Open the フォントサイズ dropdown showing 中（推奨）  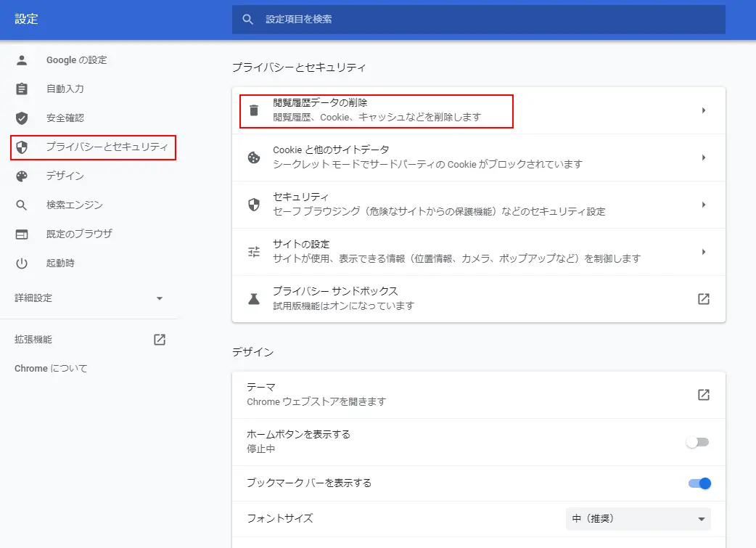638,519
